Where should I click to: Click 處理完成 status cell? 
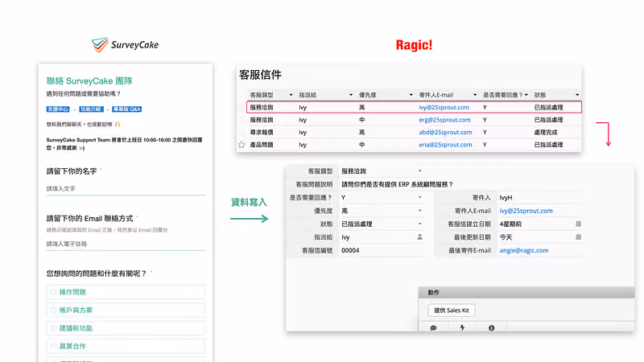546,132
